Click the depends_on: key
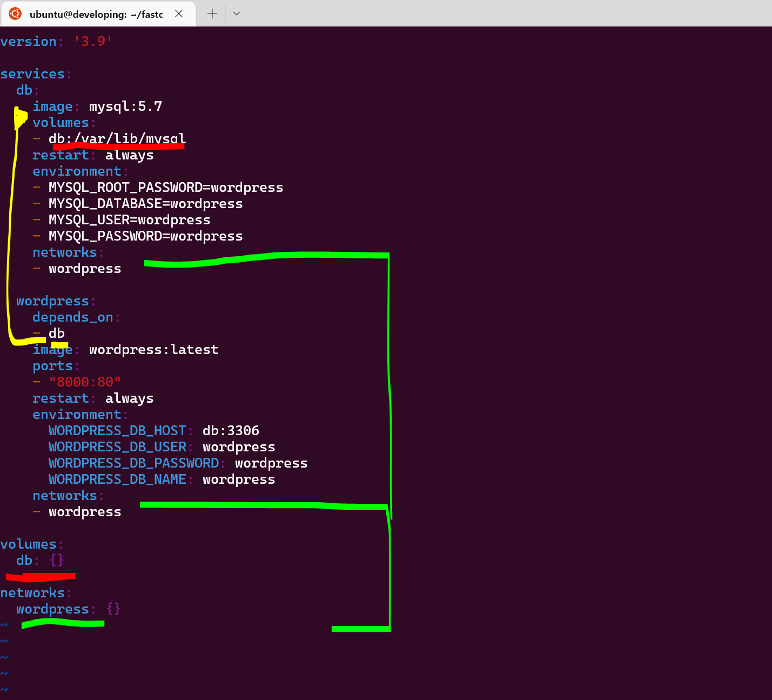Screen dimensions: 772x700 pos(76,317)
